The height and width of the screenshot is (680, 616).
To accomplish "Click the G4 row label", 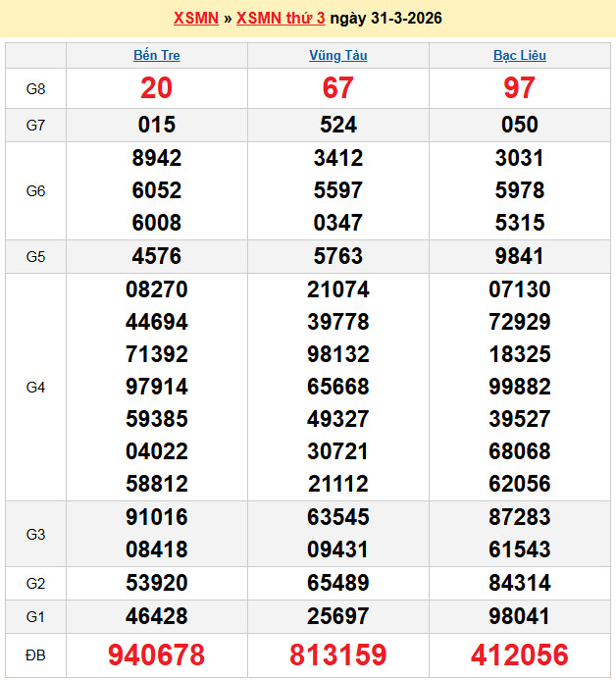I will [x=35, y=388].
